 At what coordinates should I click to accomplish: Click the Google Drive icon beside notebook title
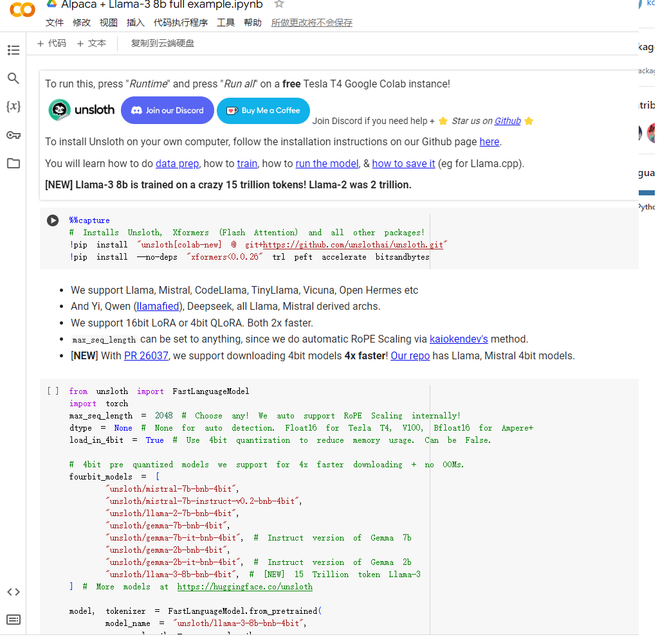[x=51, y=4]
